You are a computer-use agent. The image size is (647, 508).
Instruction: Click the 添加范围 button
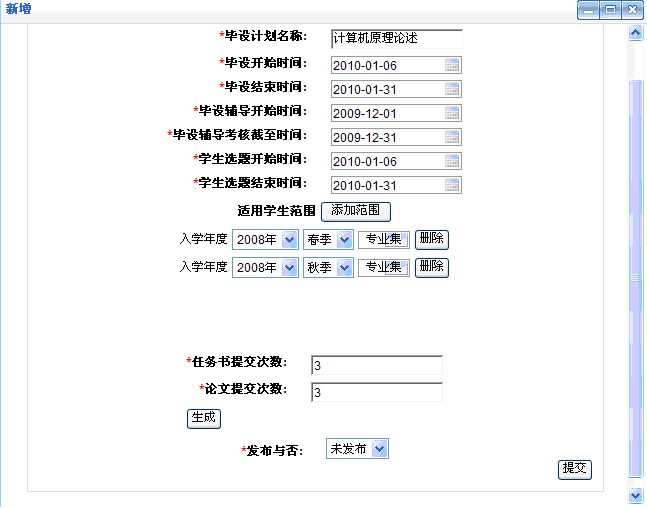(x=356, y=211)
